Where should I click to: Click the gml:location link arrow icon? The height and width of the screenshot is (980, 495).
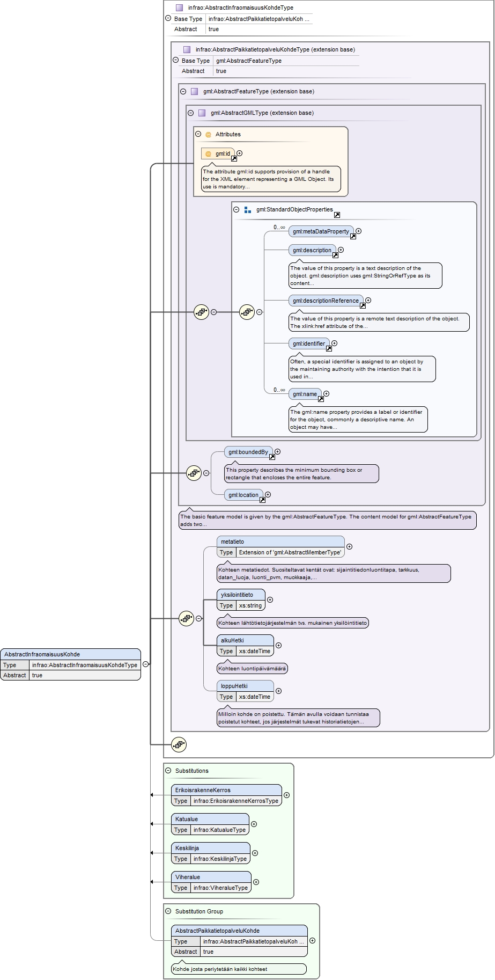point(262,500)
